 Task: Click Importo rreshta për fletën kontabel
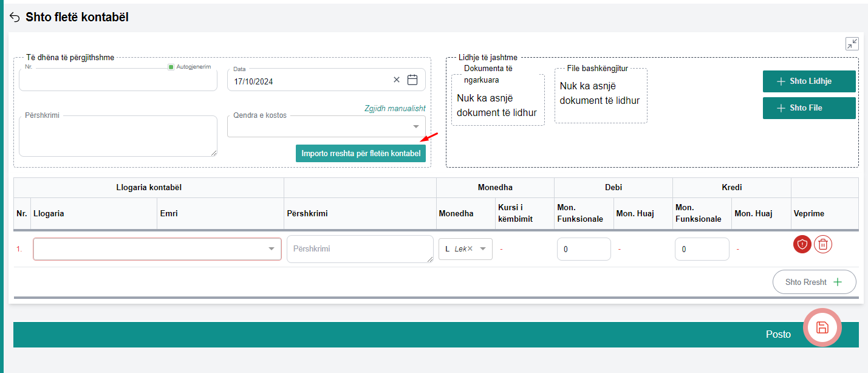[361, 154]
